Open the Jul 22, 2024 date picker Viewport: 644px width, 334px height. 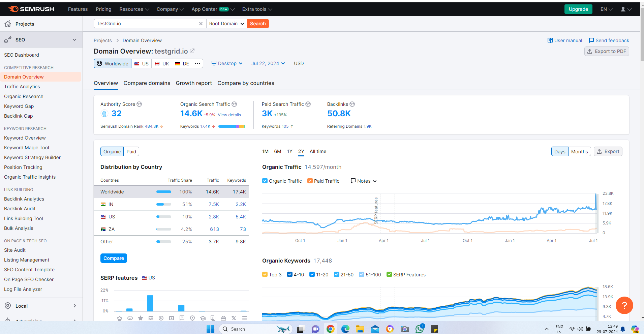point(268,63)
